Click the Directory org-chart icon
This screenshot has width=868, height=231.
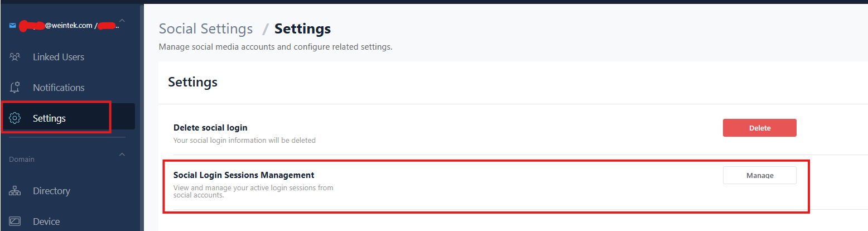[15, 191]
